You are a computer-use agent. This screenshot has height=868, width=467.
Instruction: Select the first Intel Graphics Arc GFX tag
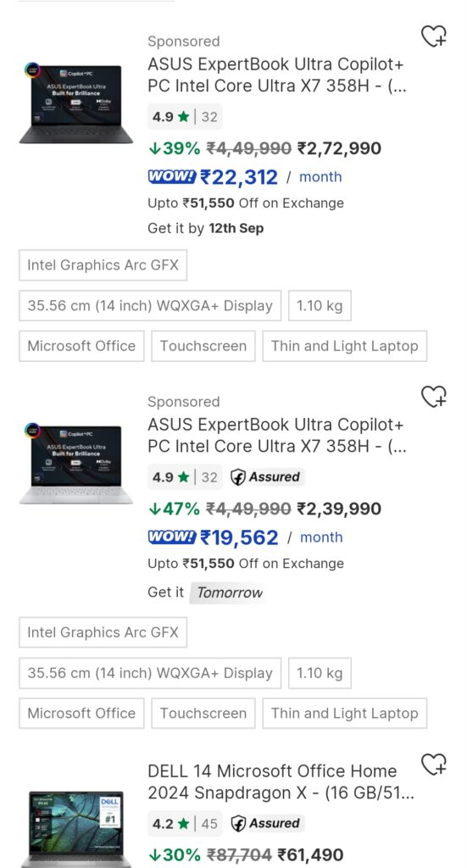coord(103,265)
